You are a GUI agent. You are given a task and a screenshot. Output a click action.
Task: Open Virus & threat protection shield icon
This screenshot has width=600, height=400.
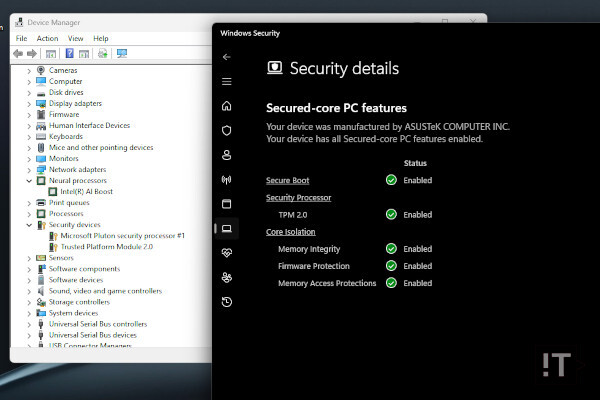point(227,130)
